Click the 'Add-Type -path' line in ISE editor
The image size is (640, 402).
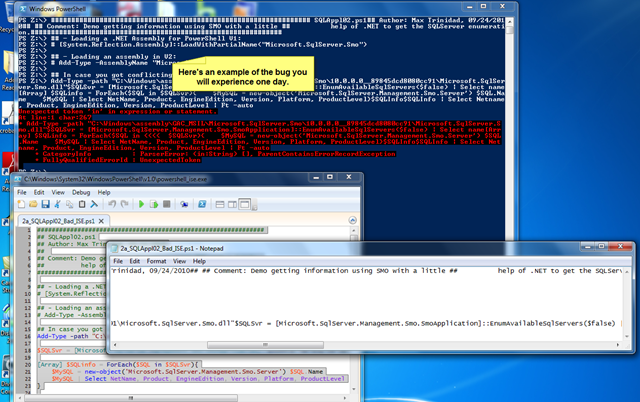[70, 336]
